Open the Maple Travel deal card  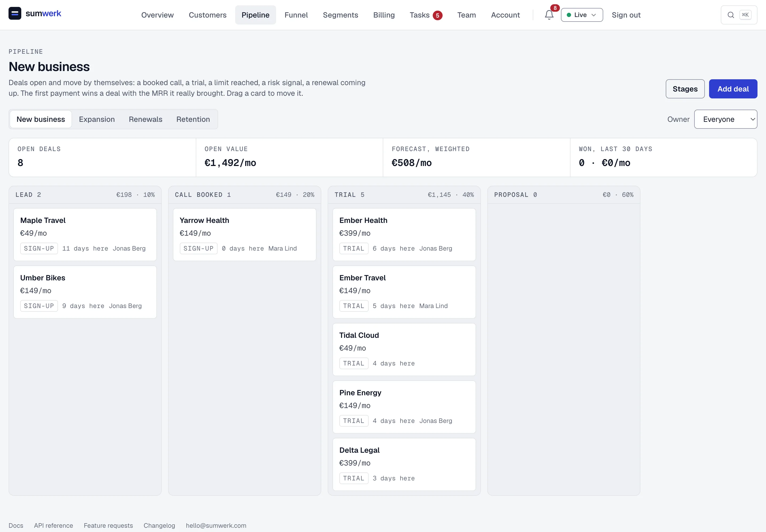pos(85,234)
